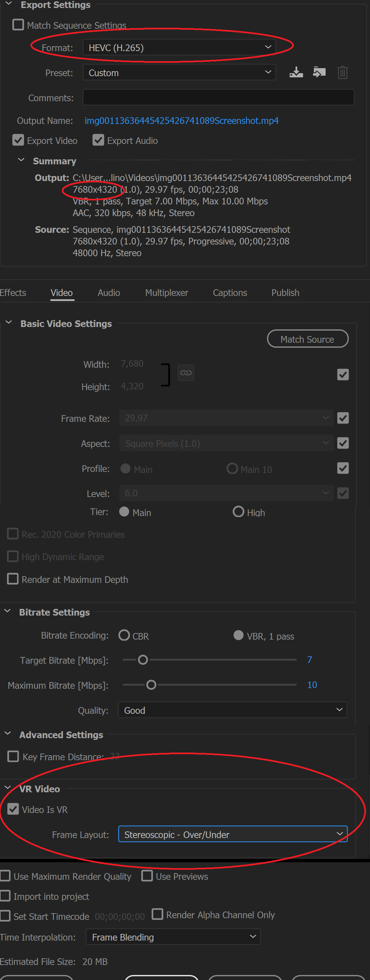370x980 pixels.
Task: Click the Delete Preset trash icon
Action: (342, 72)
